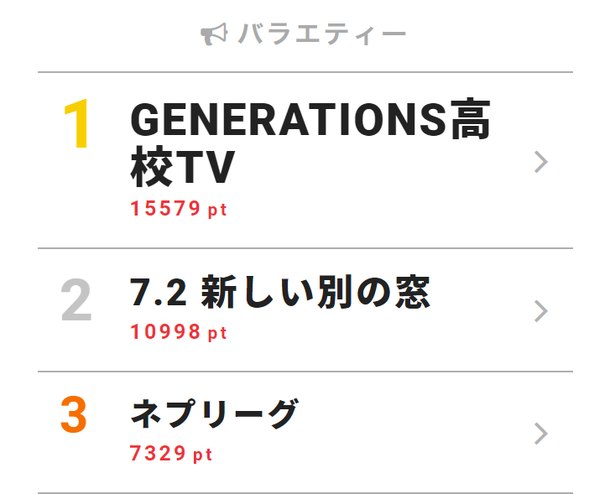The width and height of the screenshot is (615, 495).
Task: Expand chevron for GENERATIONS高校TV row
Action: tap(541, 162)
